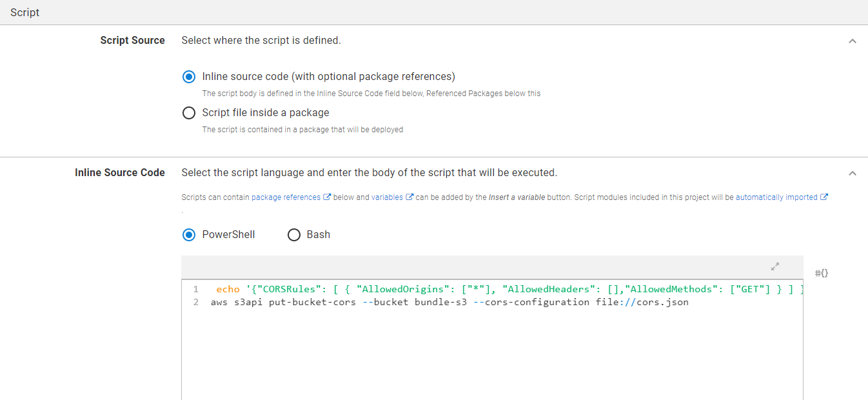Choose Script file inside a package
Screen dimensions: 868x400
(189, 113)
